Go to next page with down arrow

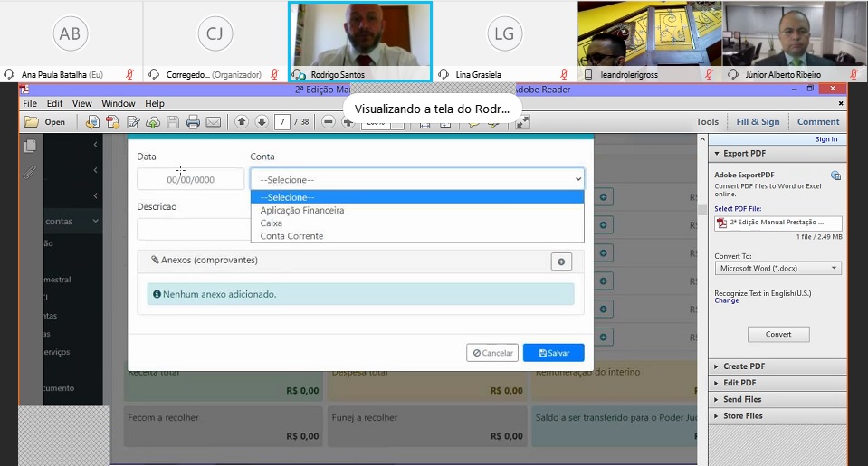click(x=261, y=122)
